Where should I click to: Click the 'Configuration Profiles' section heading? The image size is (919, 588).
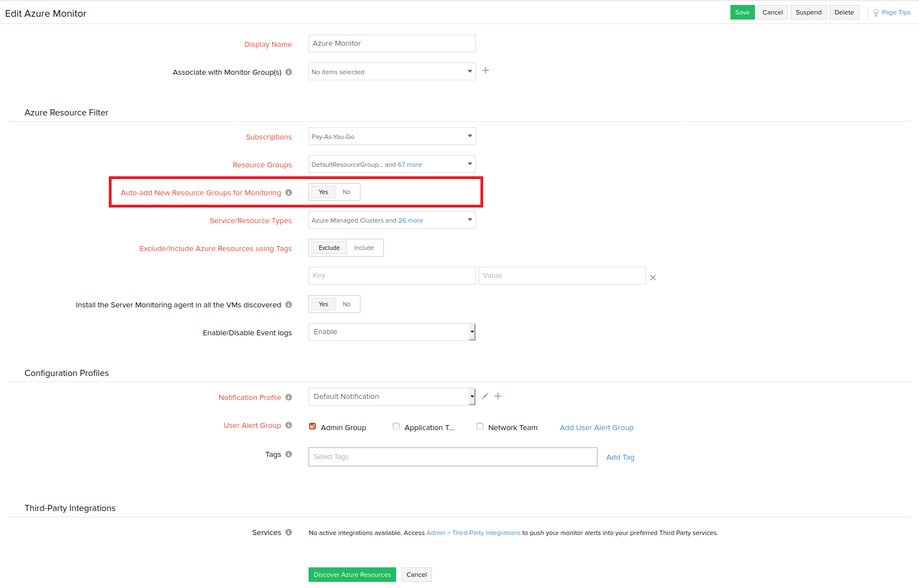click(66, 373)
